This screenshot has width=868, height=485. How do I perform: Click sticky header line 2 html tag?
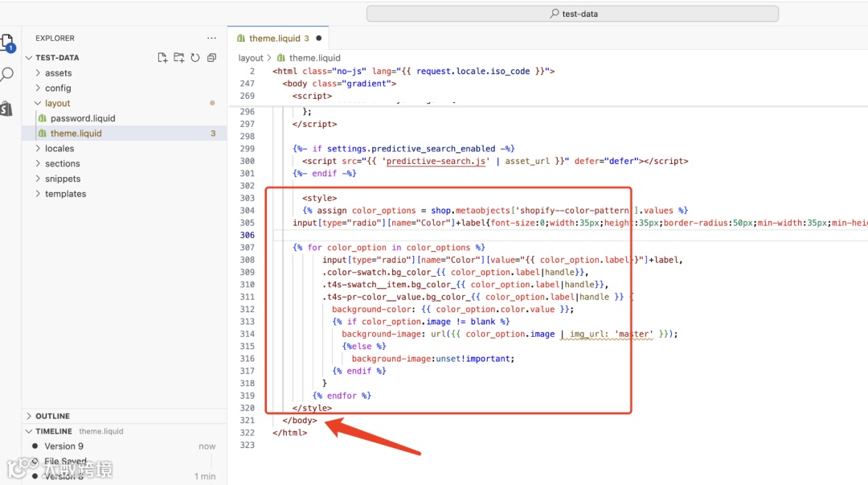(413, 71)
